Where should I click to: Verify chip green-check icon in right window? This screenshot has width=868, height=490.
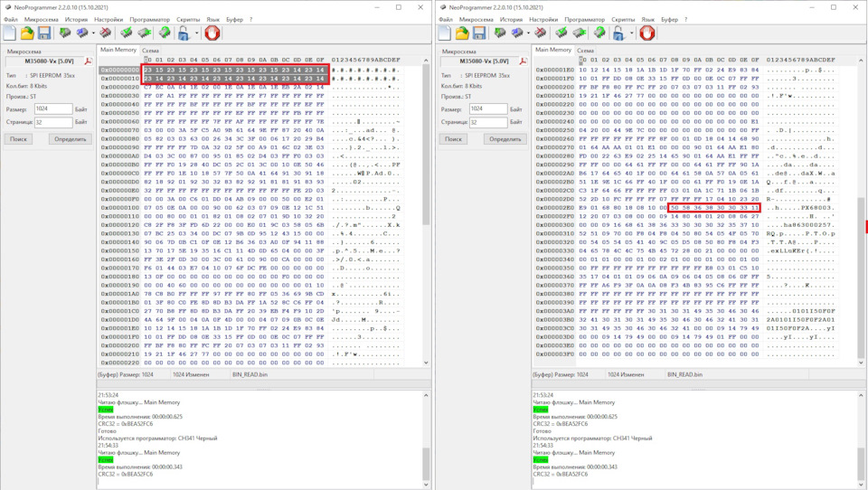(561, 33)
